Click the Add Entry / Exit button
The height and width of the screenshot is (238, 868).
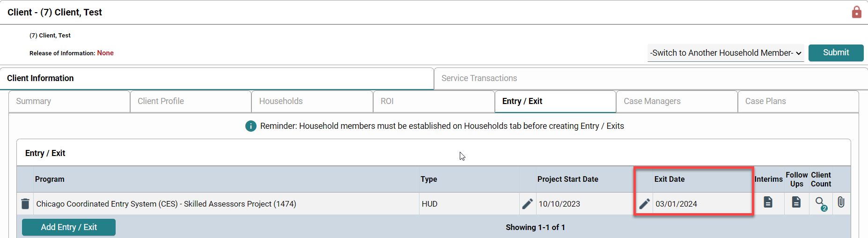tap(69, 227)
